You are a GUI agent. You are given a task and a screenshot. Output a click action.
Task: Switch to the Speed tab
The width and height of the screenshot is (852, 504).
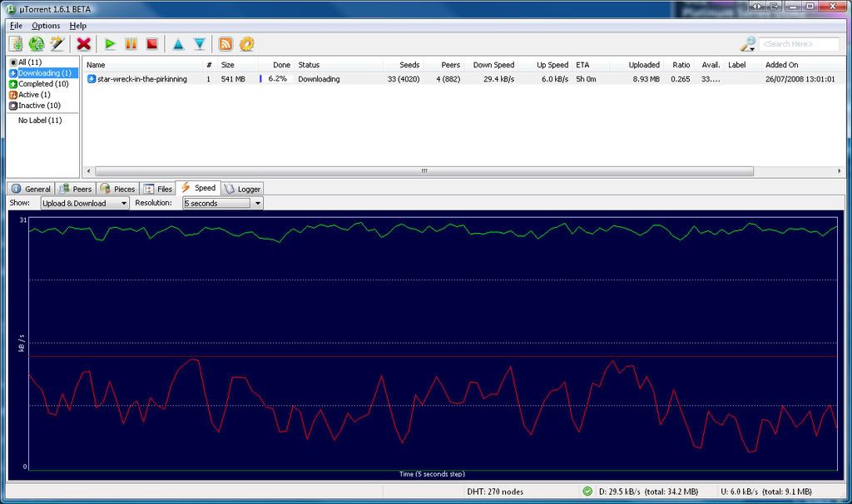click(198, 188)
